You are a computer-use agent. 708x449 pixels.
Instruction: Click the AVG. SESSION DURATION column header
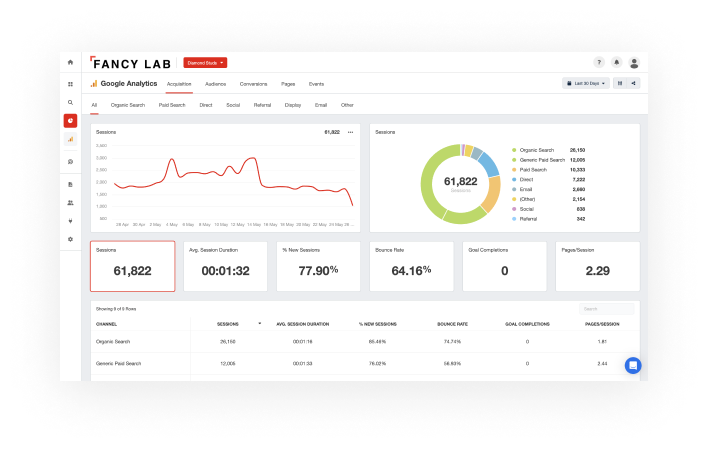[x=303, y=324]
